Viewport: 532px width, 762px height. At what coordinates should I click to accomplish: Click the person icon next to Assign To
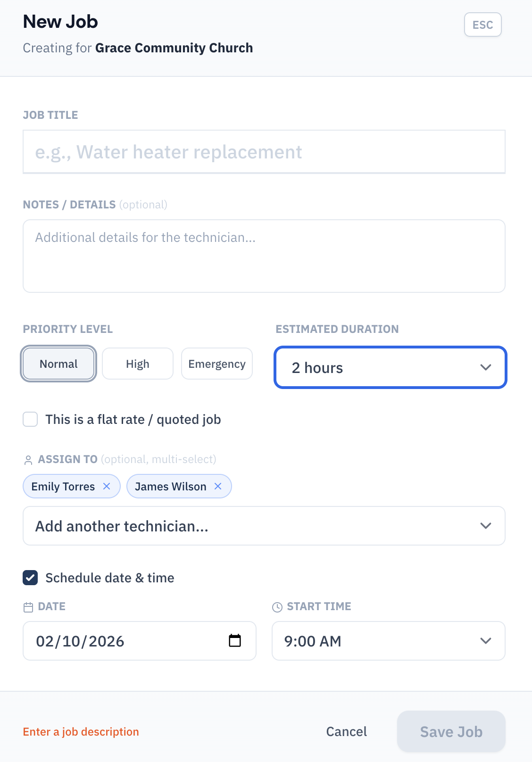28,459
